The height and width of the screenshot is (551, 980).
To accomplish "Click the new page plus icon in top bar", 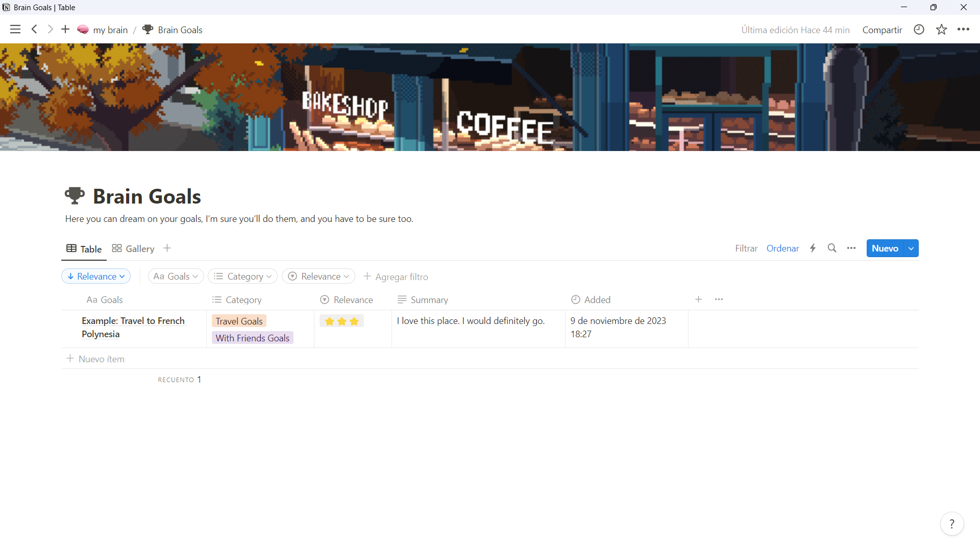I will pos(65,30).
